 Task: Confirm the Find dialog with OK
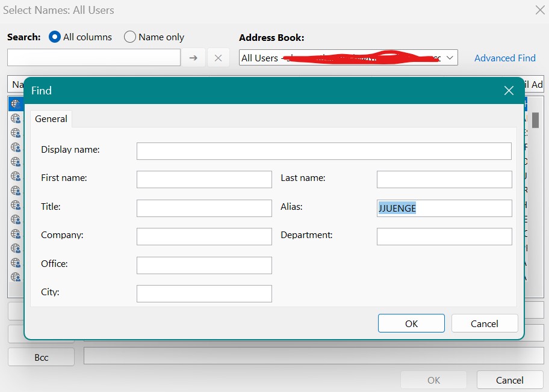(411, 323)
